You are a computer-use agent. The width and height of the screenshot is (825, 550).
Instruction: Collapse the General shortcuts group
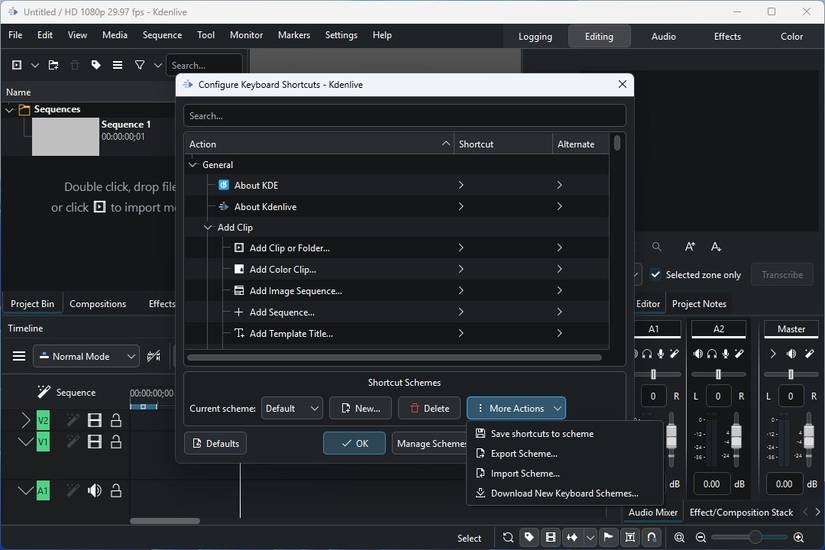(x=193, y=165)
